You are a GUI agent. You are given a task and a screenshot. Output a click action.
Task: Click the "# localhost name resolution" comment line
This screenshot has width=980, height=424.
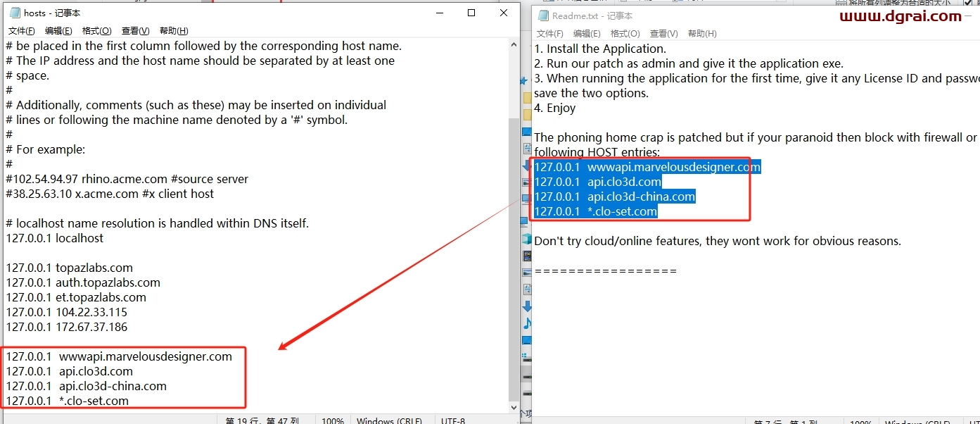pos(158,223)
